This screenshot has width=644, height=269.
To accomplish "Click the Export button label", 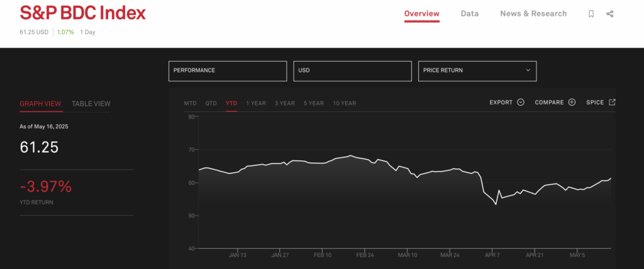I will click(x=501, y=102).
